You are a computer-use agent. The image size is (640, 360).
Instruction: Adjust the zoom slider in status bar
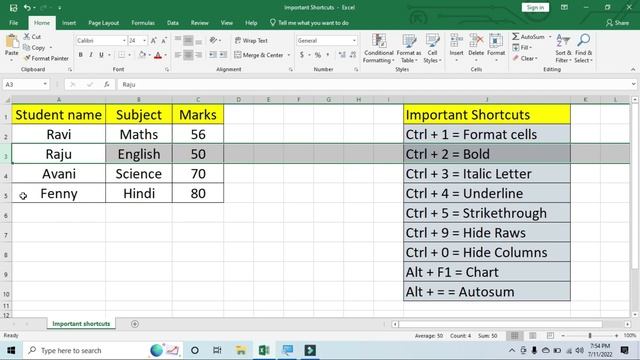pos(589,336)
